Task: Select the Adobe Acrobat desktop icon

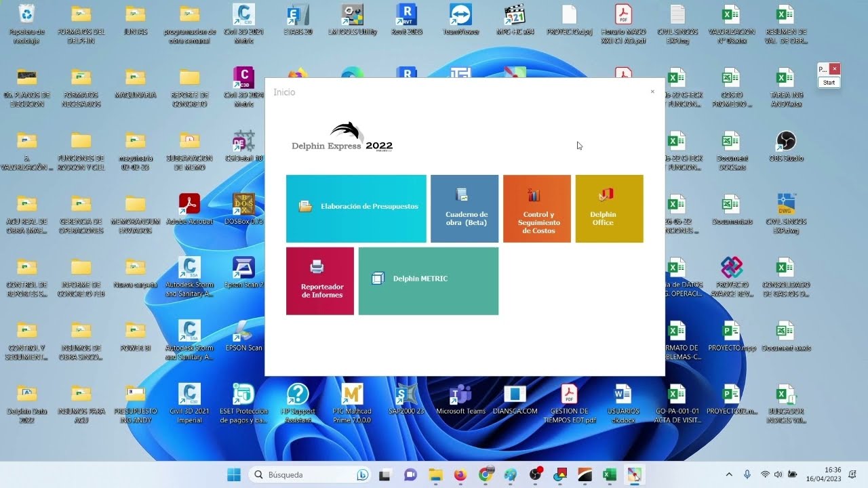Action: 190,209
